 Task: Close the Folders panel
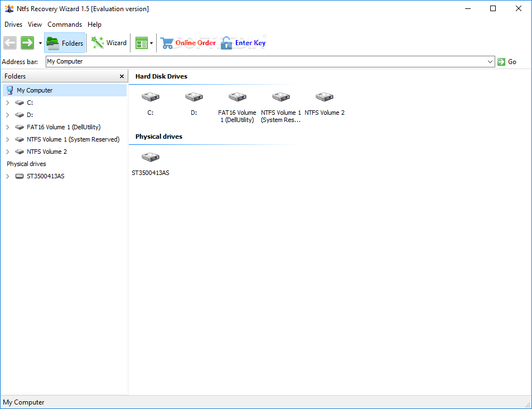pyautogui.click(x=122, y=76)
